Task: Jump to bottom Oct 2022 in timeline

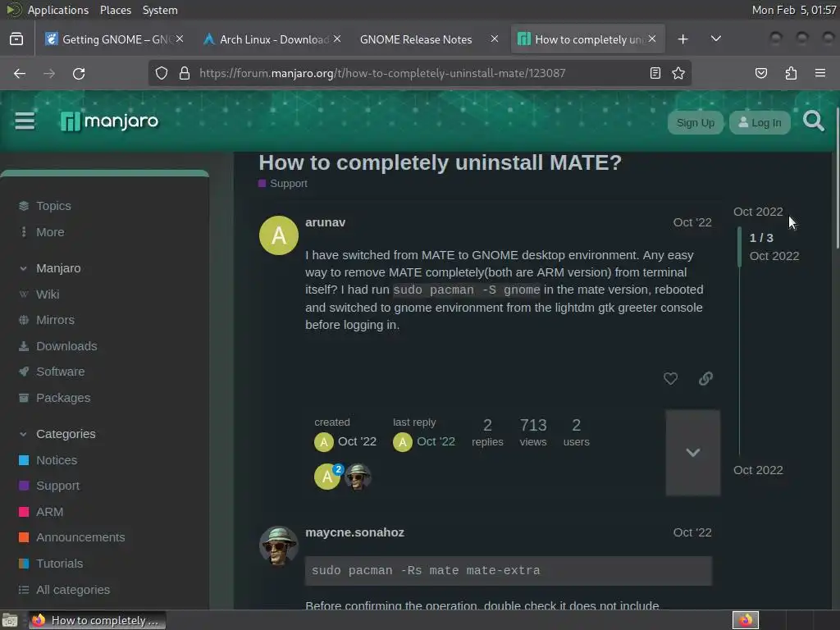Action: pos(758,470)
